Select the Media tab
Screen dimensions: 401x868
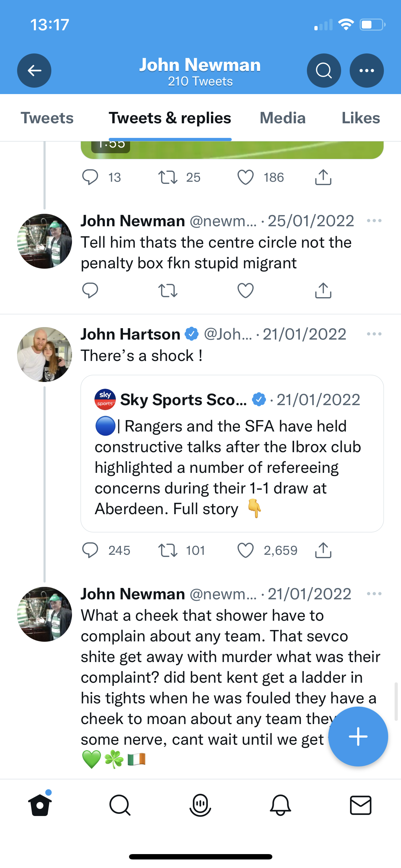point(283,118)
